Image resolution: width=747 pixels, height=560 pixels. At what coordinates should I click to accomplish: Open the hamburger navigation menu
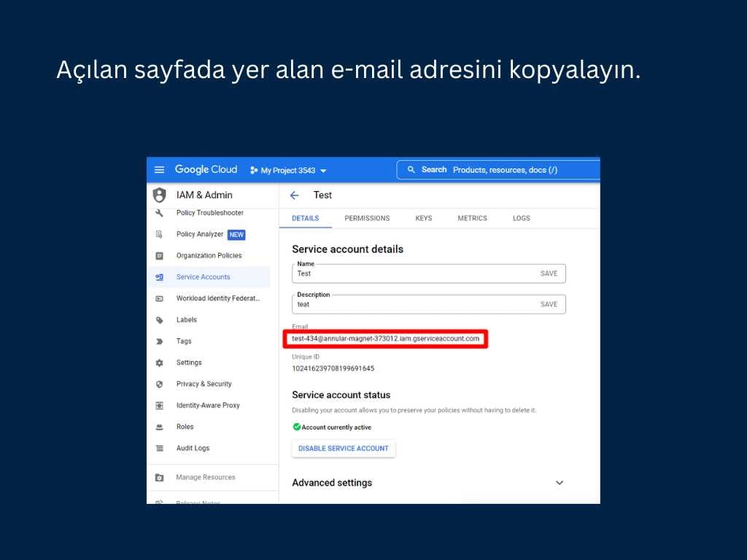coord(160,170)
